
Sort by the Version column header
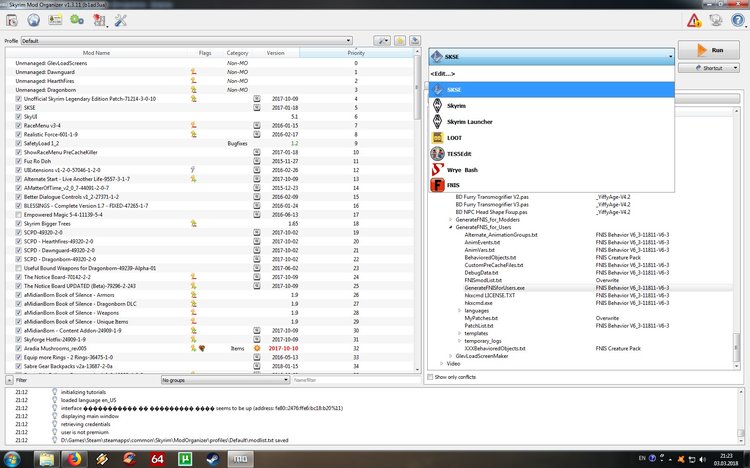coord(276,53)
